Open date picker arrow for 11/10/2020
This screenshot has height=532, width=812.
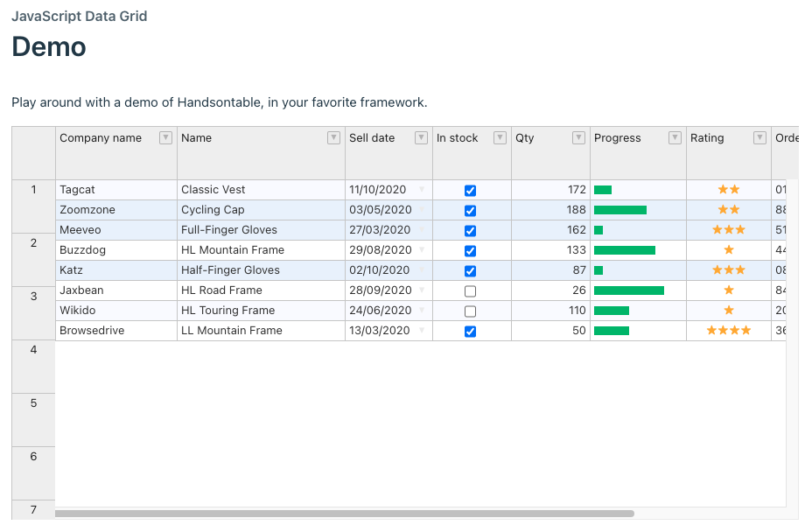422,190
